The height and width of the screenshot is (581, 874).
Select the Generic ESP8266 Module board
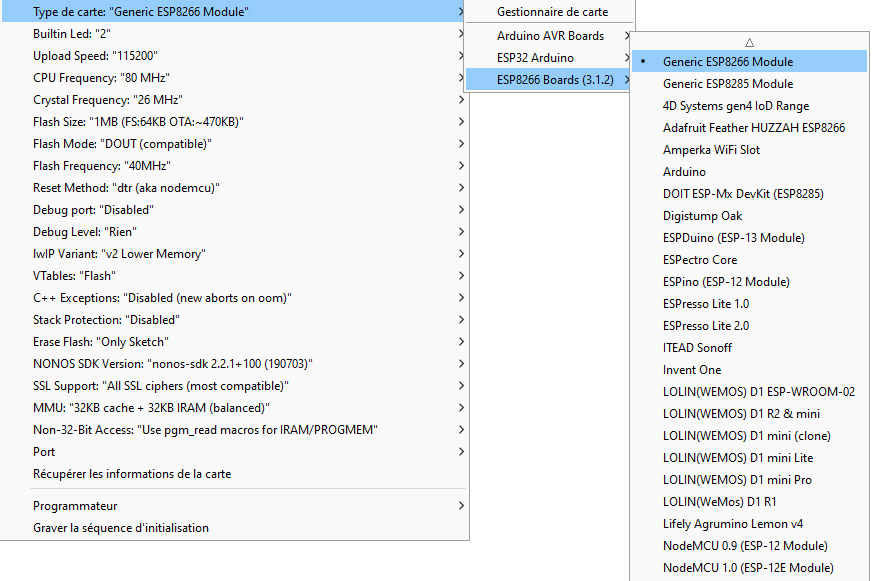pos(749,61)
